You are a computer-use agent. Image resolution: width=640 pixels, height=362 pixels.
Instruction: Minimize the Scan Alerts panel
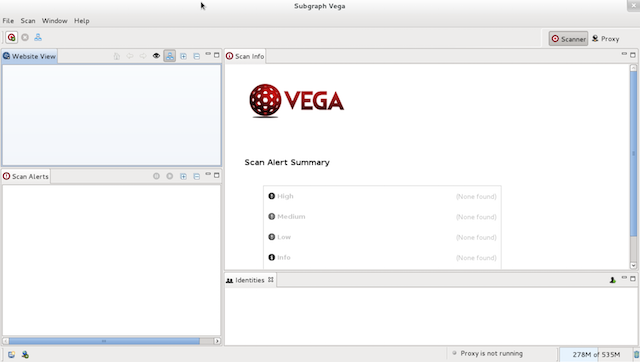click(208, 174)
